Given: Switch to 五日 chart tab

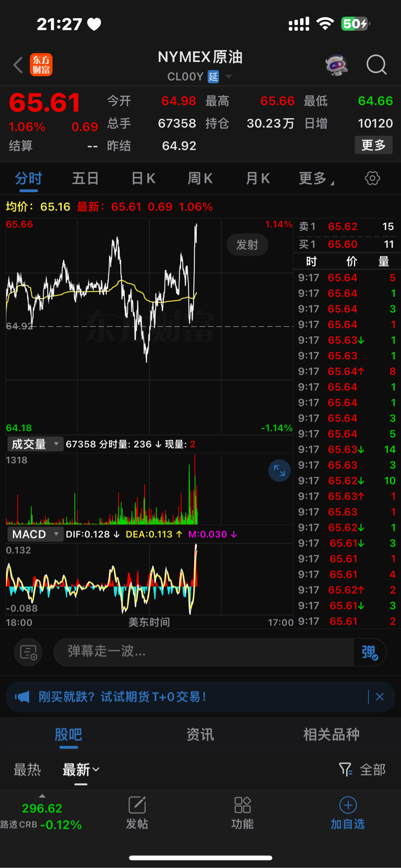Looking at the screenshot, I should pyautogui.click(x=85, y=179).
